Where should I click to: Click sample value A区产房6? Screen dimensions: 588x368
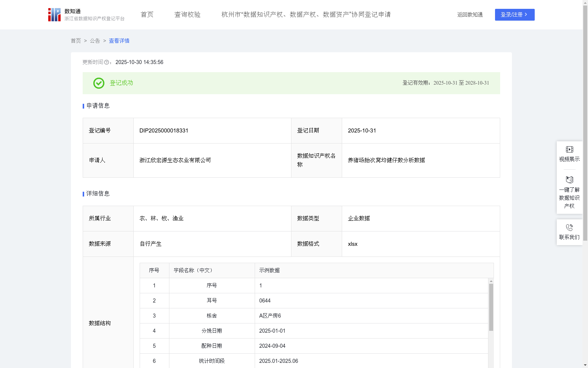pos(270,316)
